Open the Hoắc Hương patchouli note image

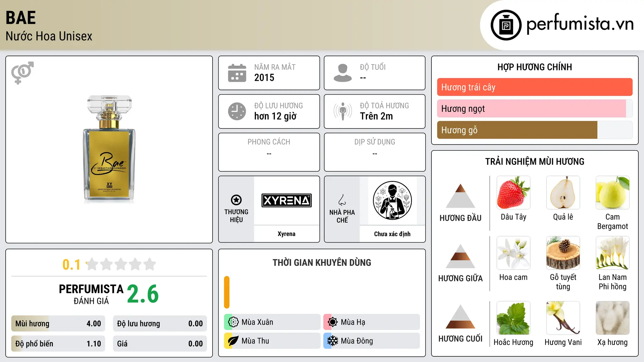click(x=514, y=318)
